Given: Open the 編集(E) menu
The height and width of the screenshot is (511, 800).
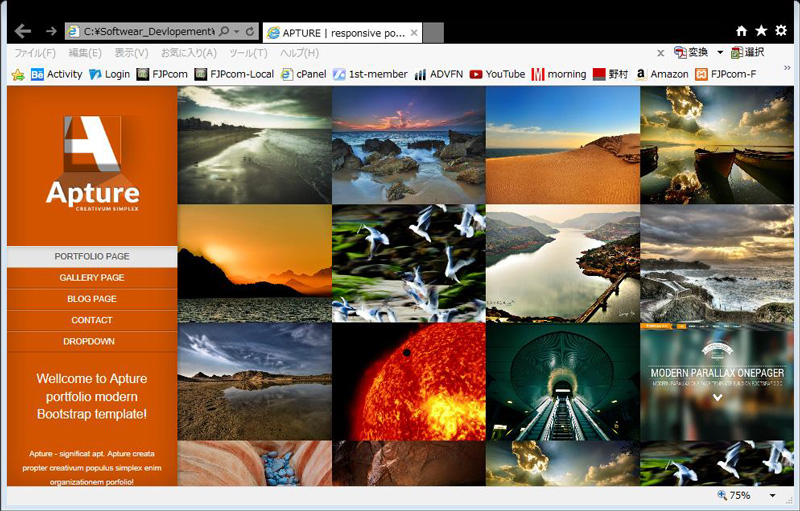Looking at the screenshot, I should tap(85, 53).
